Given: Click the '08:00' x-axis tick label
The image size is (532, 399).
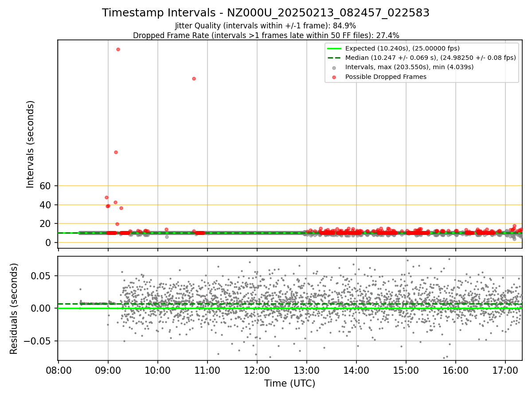Looking at the screenshot, I should tap(59, 370).
